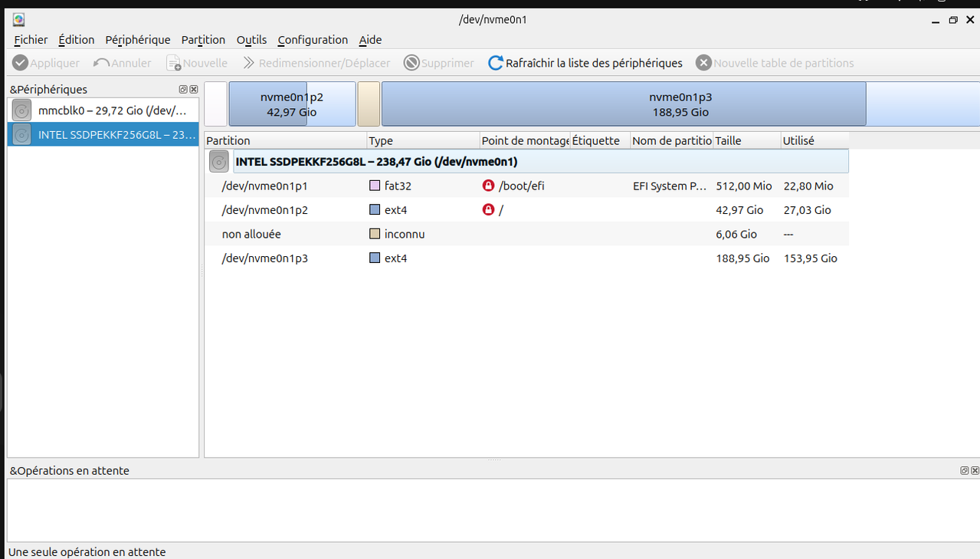Image resolution: width=980 pixels, height=559 pixels.
Task: Select nvme0n1p2 block in partition graph
Action: pyautogui.click(x=292, y=104)
